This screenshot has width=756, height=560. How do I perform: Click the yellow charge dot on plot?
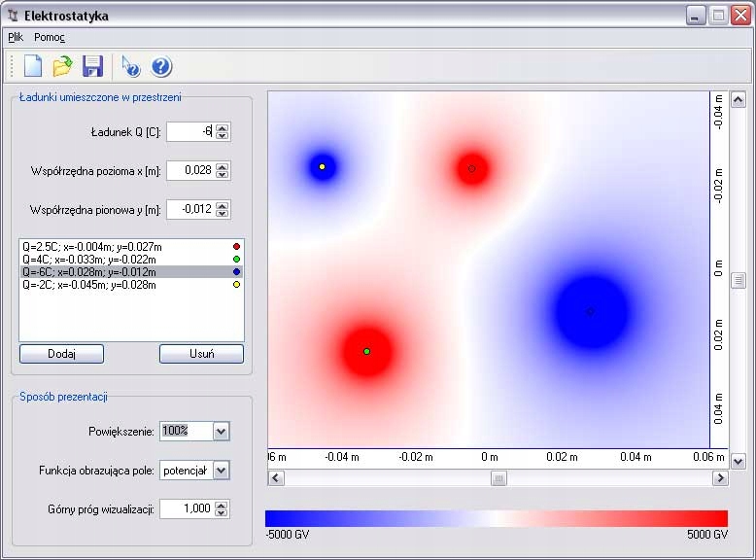322,167
